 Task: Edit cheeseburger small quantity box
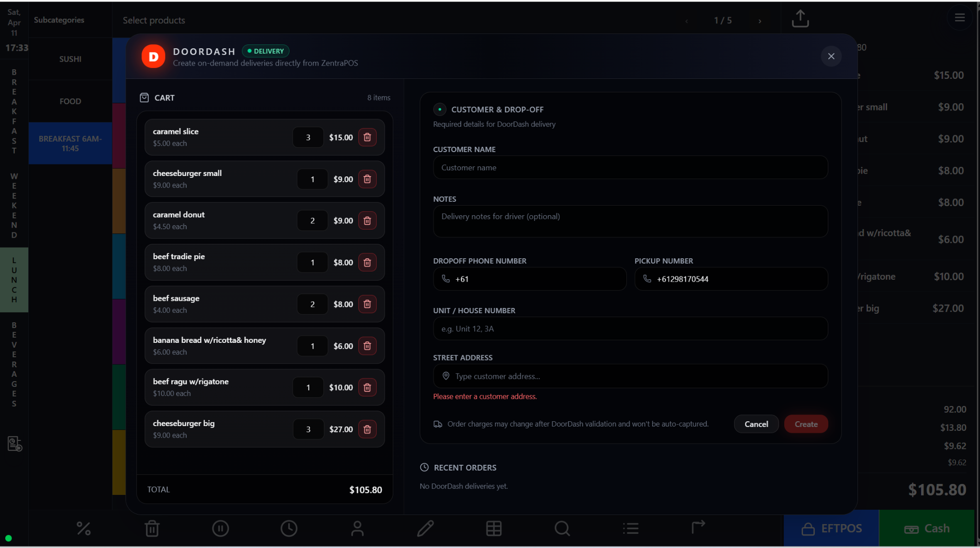pyautogui.click(x=312, y=179)
